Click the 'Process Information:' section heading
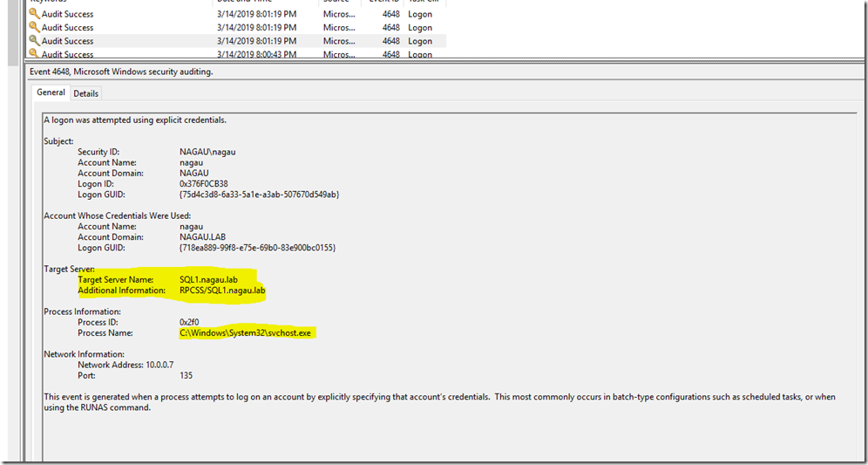This screenshot has height=465, width=868. pyautogui.click(x=82, y=311)
